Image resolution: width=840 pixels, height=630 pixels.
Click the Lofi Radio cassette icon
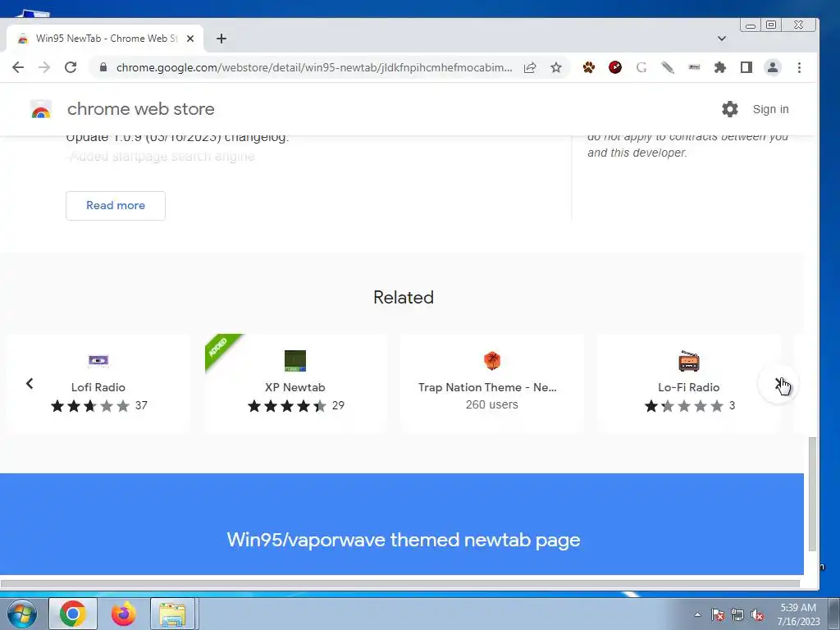coord(98,361)
